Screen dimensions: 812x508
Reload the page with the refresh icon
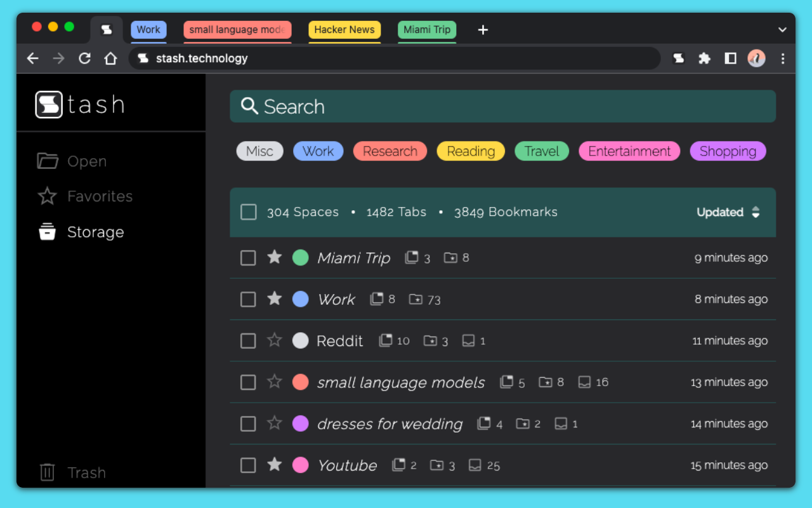click(84, 58)
